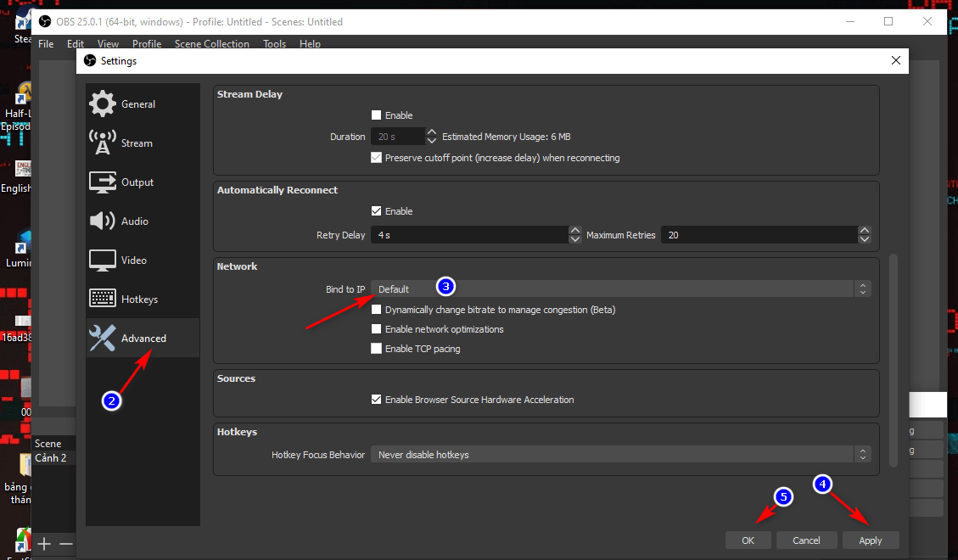Open the Scene Collection menu
This screenshot has height=560, width=958.
click(211, 44)
